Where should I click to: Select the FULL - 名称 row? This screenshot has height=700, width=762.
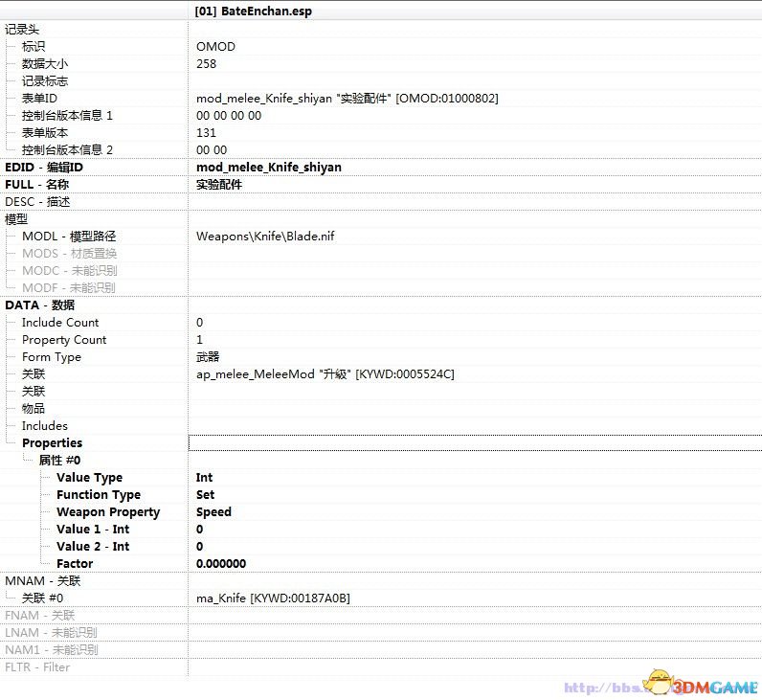37,185
